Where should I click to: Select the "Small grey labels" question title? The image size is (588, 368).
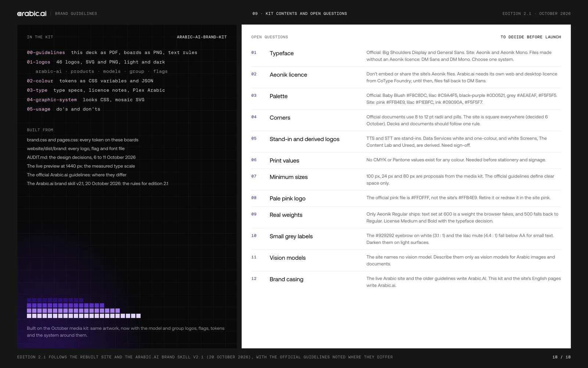(291, 237)
